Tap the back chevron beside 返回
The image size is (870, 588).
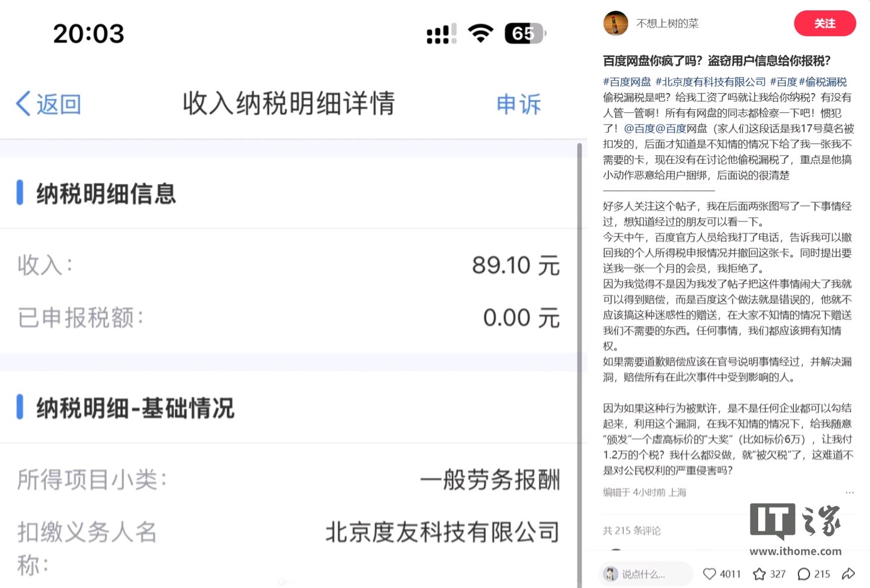click(23, 104)
